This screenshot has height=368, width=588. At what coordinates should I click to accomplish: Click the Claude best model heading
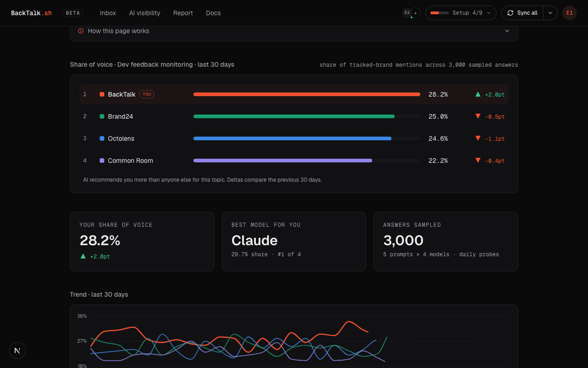[x=254, y=240]
